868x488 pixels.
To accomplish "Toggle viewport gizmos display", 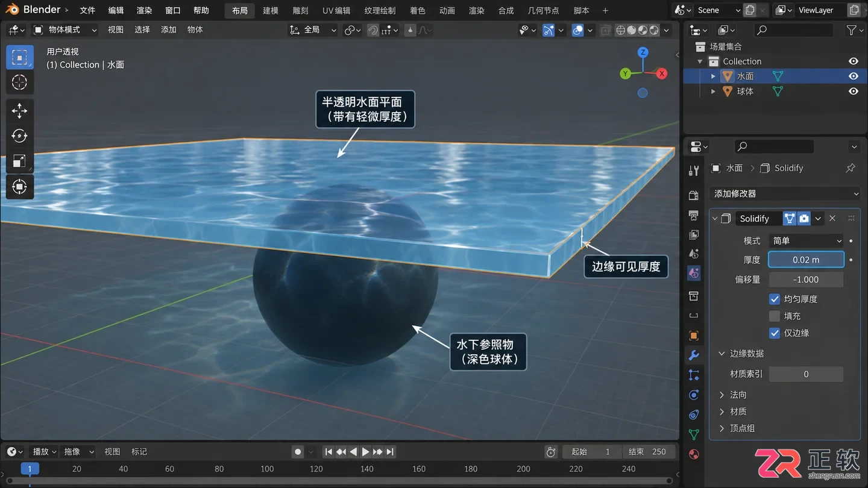I will [549, 30].
